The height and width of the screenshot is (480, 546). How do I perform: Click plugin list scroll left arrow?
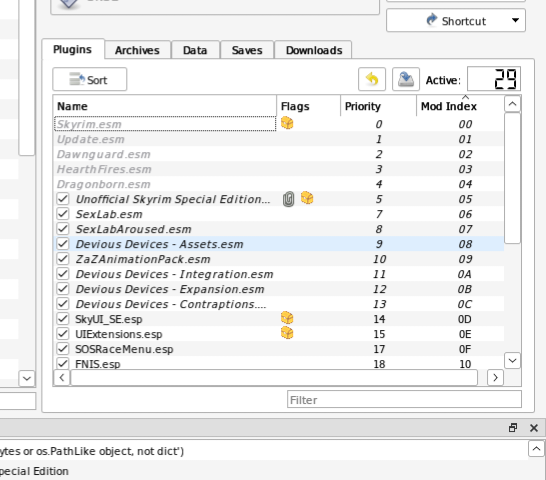click(62, 378)
